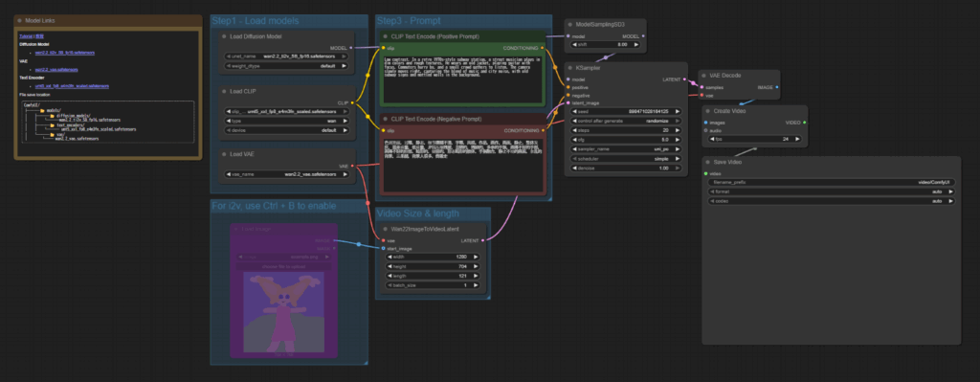This screenshot has height=382, width=980.
Task: Collapse the Load Diffusion Model node dot
Action: point(224,36)
